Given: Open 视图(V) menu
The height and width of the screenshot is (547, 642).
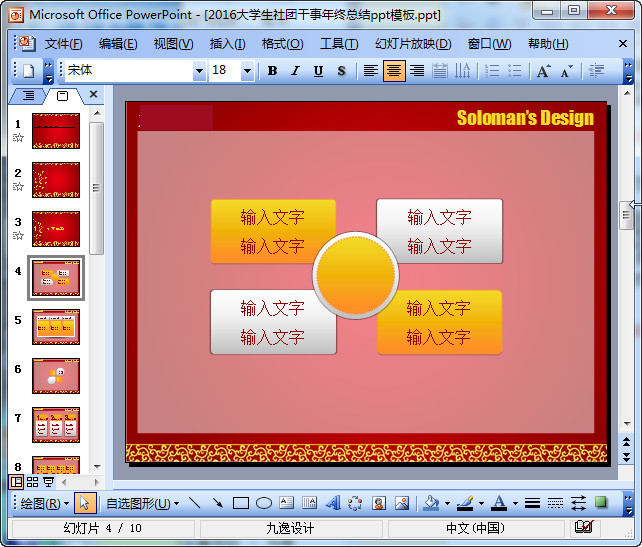Looking at the screenshot, I should coord(174,44).
